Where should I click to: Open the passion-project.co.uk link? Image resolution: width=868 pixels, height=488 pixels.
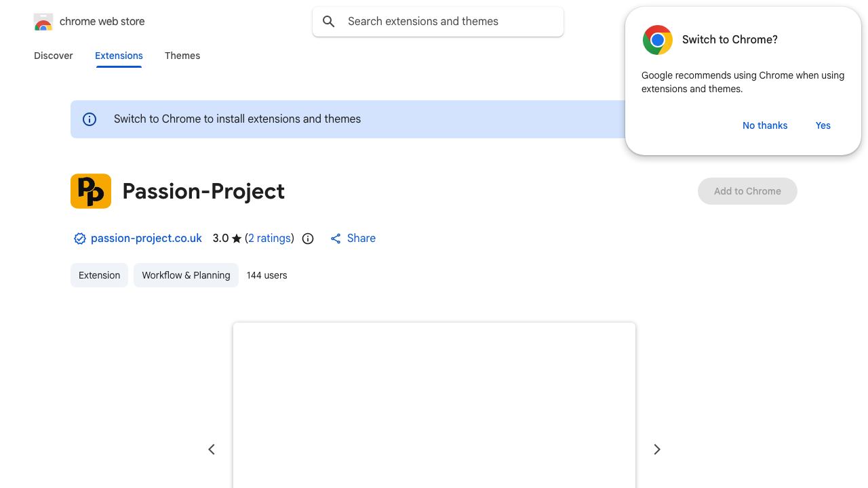pyautogui.click(x=146, y=239)
